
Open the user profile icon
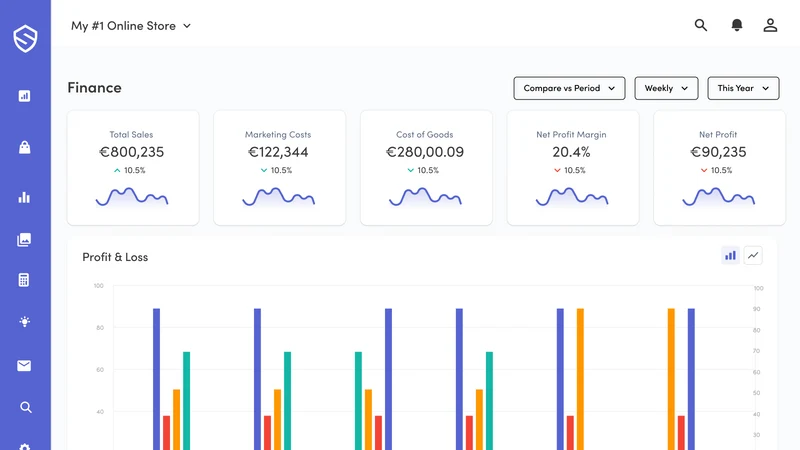[x=770, y=25]
